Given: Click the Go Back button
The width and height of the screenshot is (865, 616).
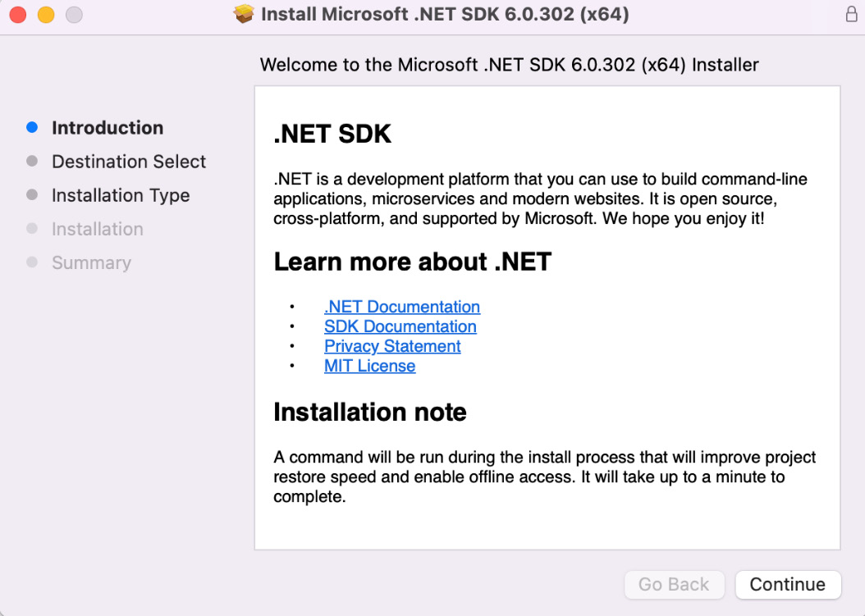Looking at the screenshot, I should (x=674, y=584).
